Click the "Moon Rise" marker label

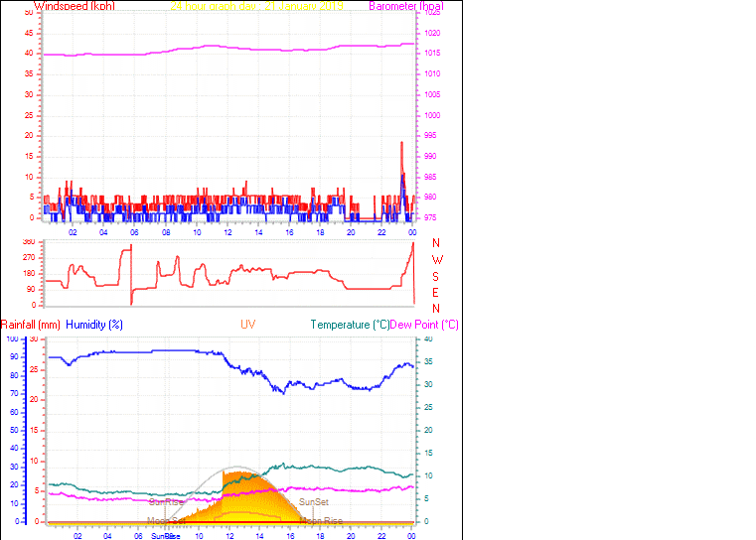[x=321, y=521]
